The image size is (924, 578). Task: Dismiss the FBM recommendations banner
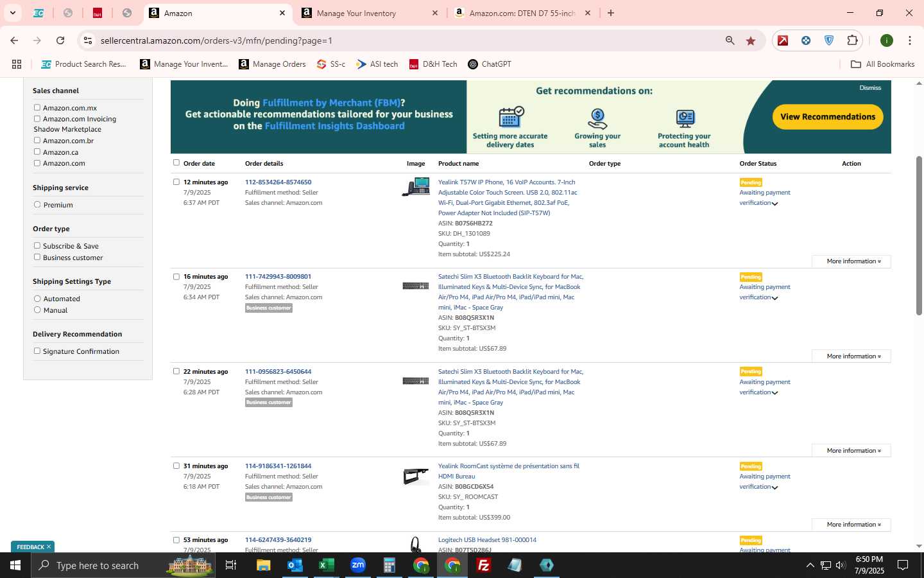point(870,88)
